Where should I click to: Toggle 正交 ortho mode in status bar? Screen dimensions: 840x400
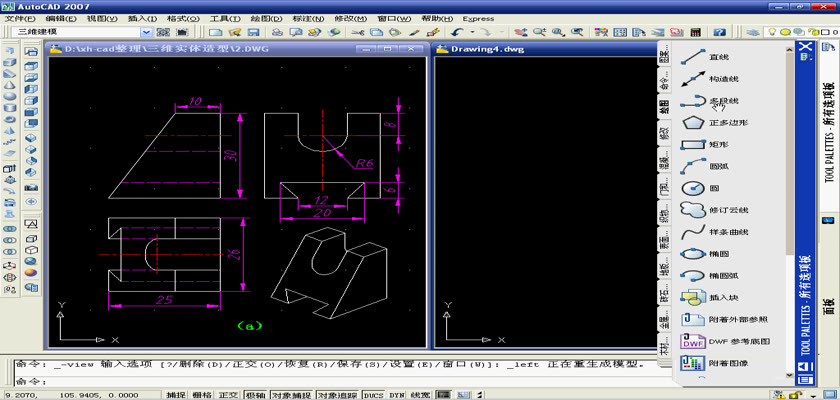click(228, 395)
